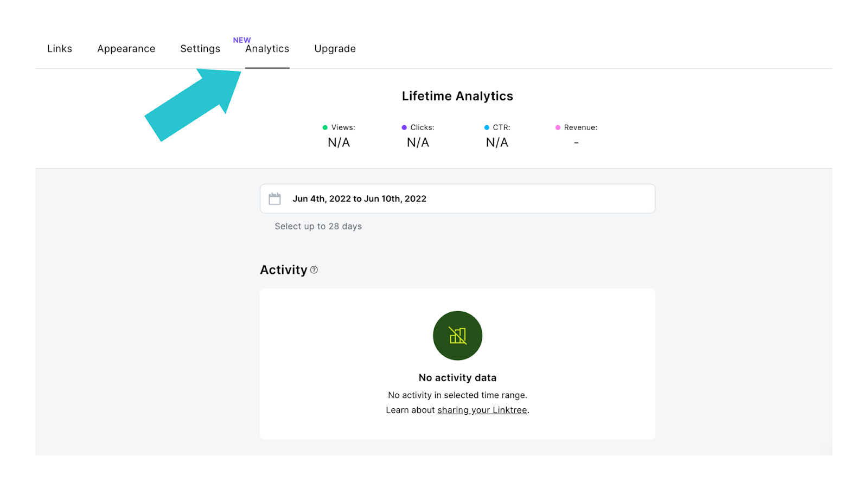Click the Activity help question mark icon
Viewport: 868px width, 488px height.
(314, 270)
